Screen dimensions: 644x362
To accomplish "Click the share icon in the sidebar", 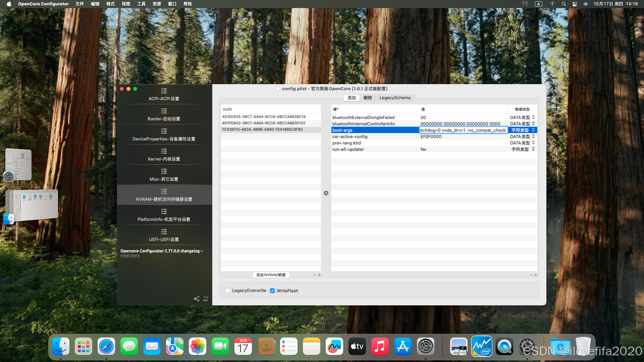I will point(197,298).
